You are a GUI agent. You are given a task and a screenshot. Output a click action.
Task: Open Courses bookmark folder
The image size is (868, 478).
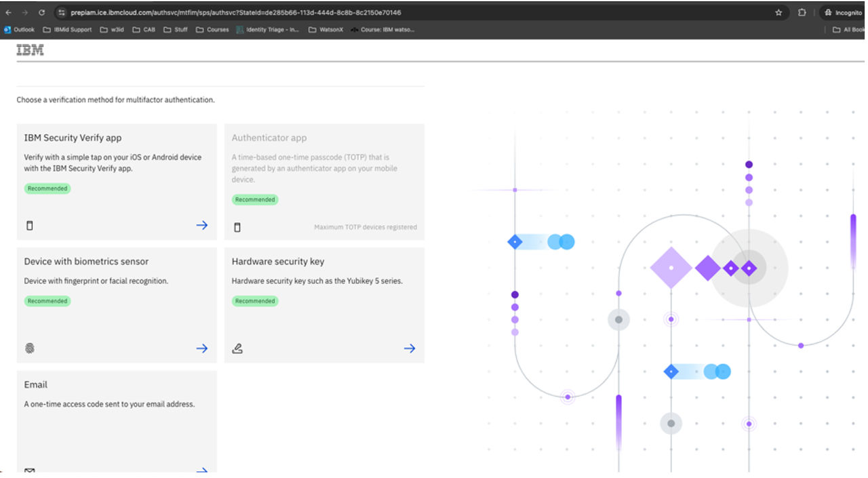pyautogui.click(x=212, y=30)
